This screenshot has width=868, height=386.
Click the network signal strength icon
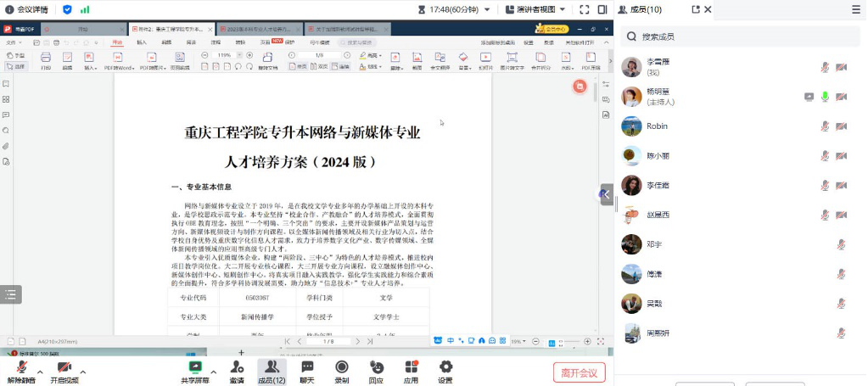(85, 9)
